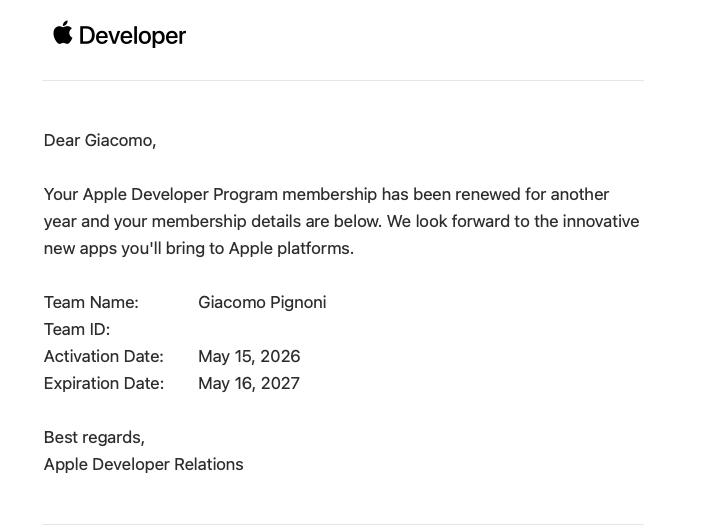Click the "Activation Date:" label

[x=104, y=357]
